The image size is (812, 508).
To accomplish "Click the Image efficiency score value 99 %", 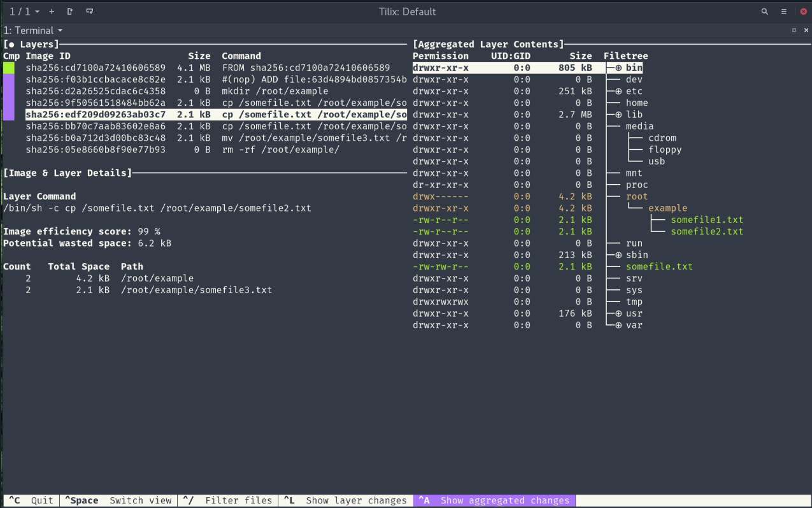I will click(x=148, y=231).
